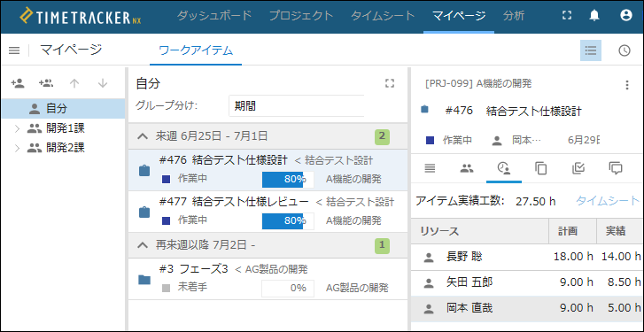Click the 計画 column header

(x=572, y=231)
